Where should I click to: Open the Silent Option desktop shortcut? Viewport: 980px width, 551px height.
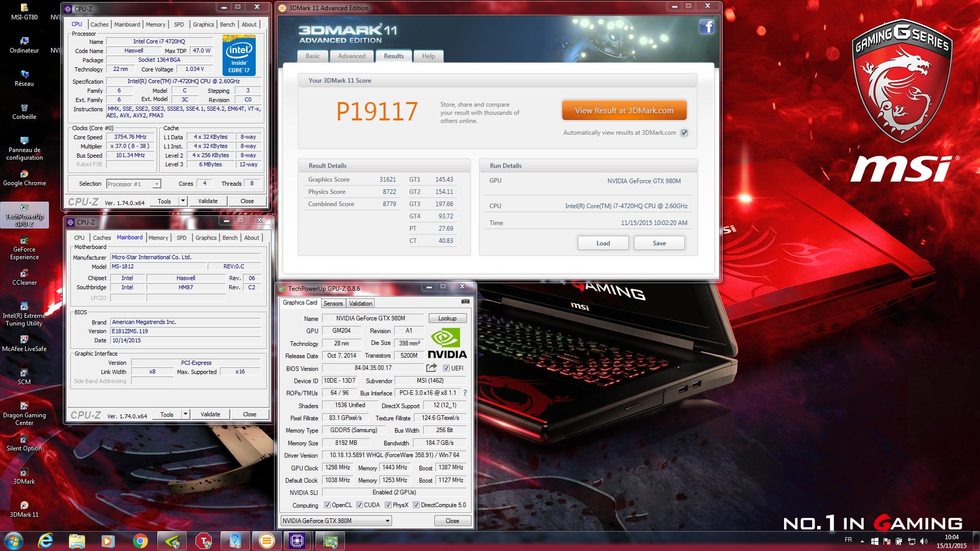[x=24, y=443]
